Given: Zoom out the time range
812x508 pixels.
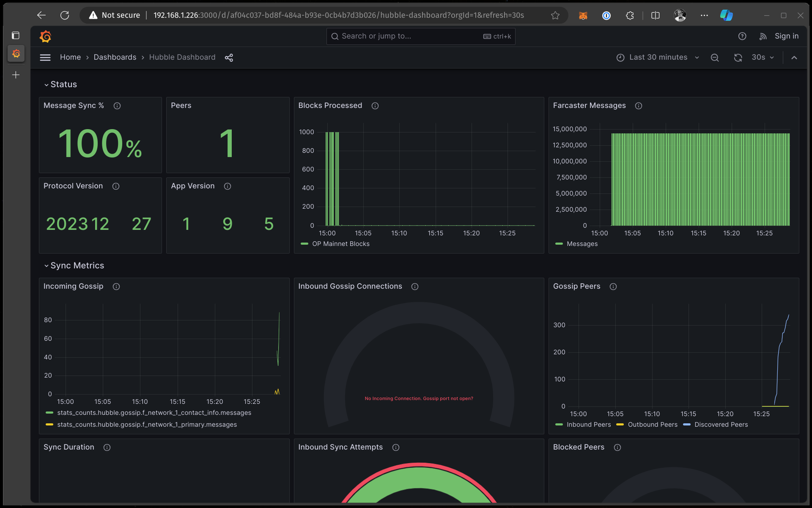Looking at the screenshot, I should 715,58.
